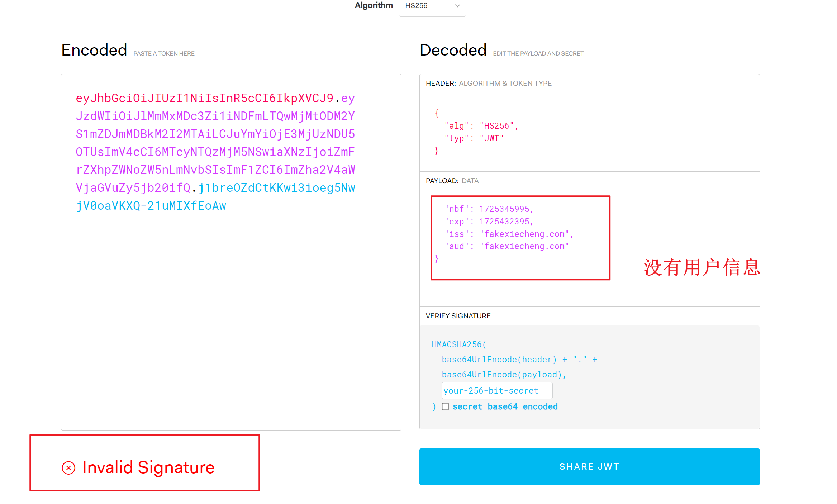Viewport: 837px width, 504px height.
Task: Click the your-256-bit-secret input field
Action: coord(497,390)
